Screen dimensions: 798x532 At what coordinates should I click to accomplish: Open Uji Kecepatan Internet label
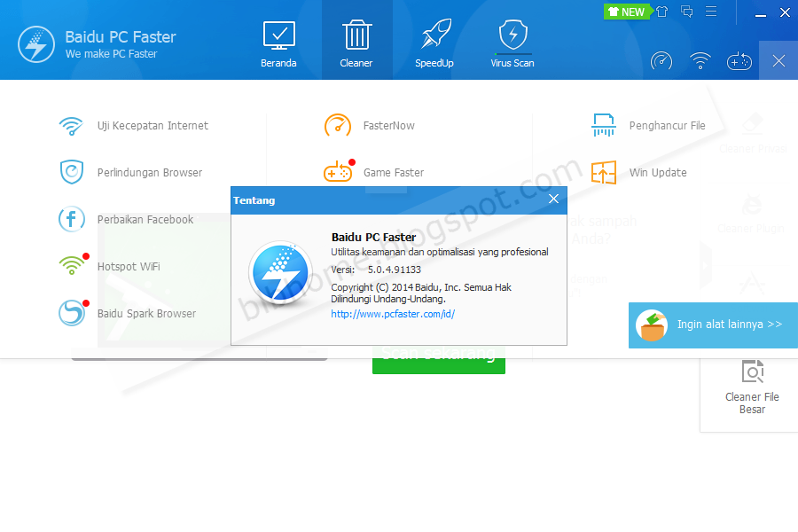pyautogui.click(x=153, y=126)
